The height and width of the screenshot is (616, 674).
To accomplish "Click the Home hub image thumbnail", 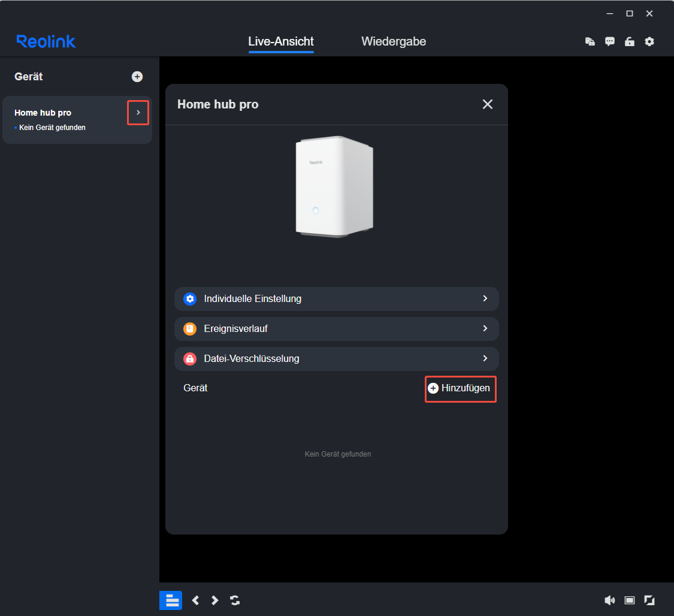I will (x=334, y=186).
